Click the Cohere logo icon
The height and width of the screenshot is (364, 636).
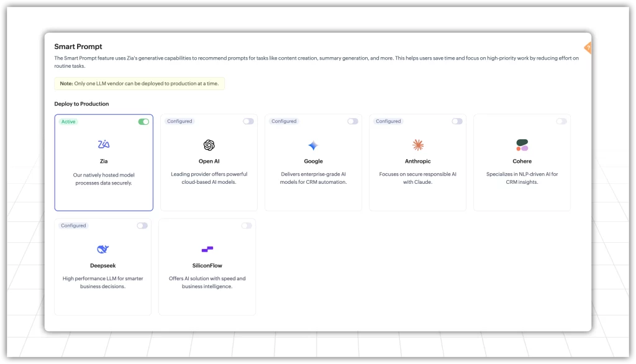(522, 145)
